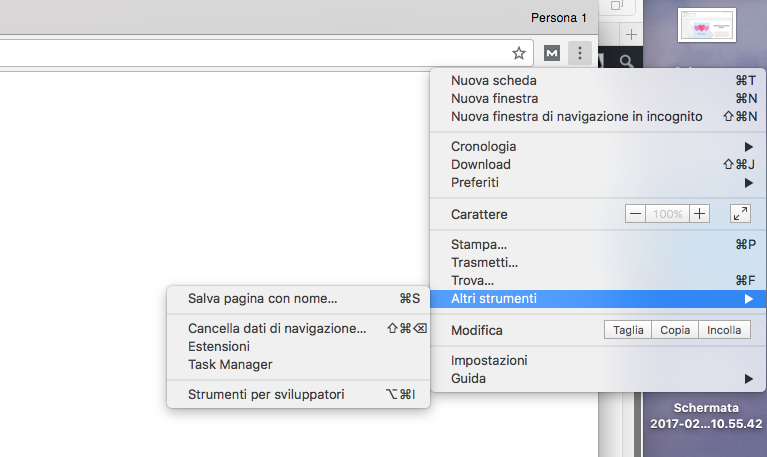Screen dimensions: 767x457
Task: Open Strumenti per sviluppatori
Action: click(x=266, y=395)
